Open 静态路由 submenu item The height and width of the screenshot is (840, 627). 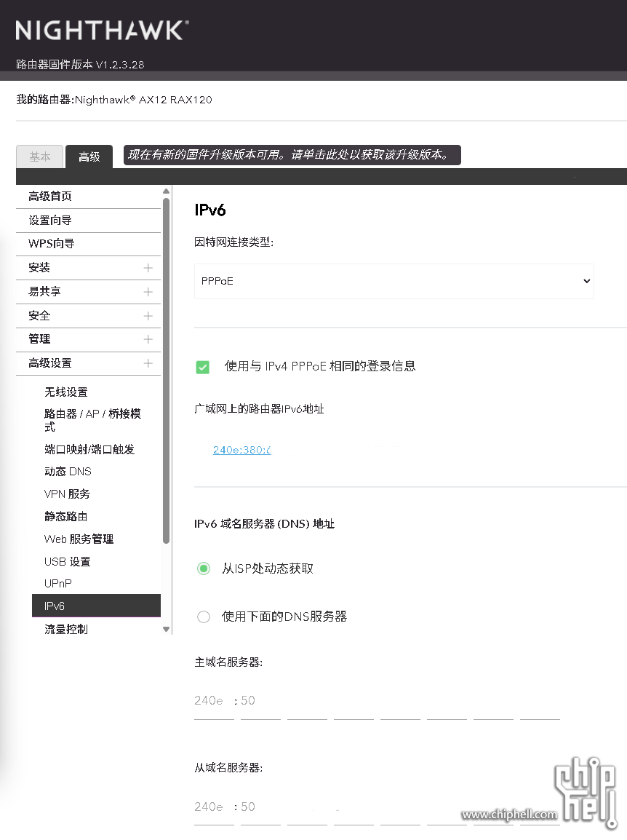tap(66, 516)
